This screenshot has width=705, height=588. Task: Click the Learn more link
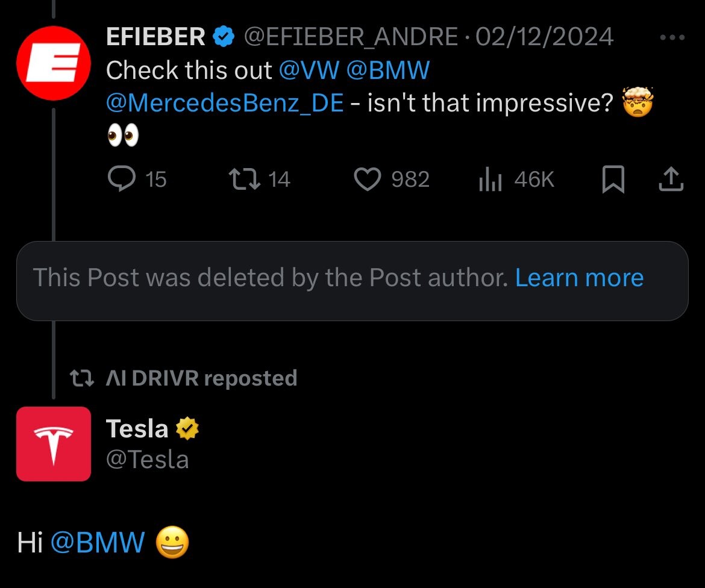pyautogui.click(x=579, y=278)
